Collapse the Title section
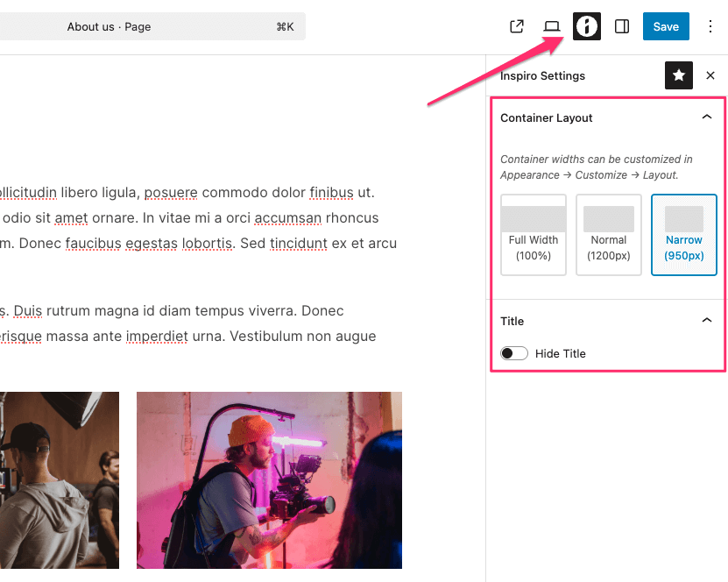The width and height of the screenshot is (728, 582). click(x=707, y=321)
